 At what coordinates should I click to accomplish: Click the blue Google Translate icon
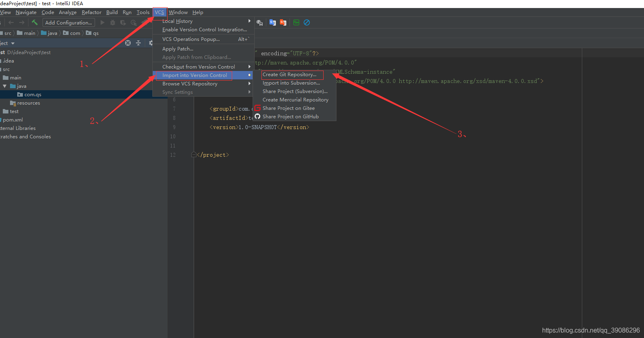tap(273, 22)
